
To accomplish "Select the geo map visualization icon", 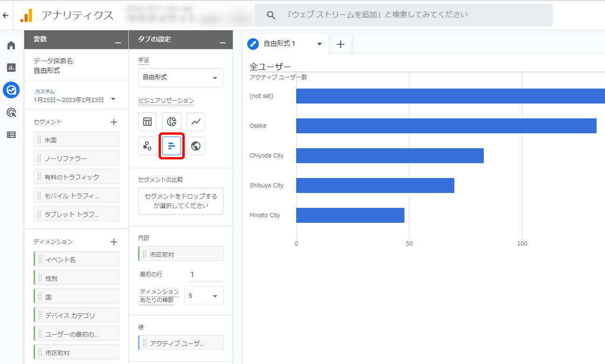I will tap(196, 146).
